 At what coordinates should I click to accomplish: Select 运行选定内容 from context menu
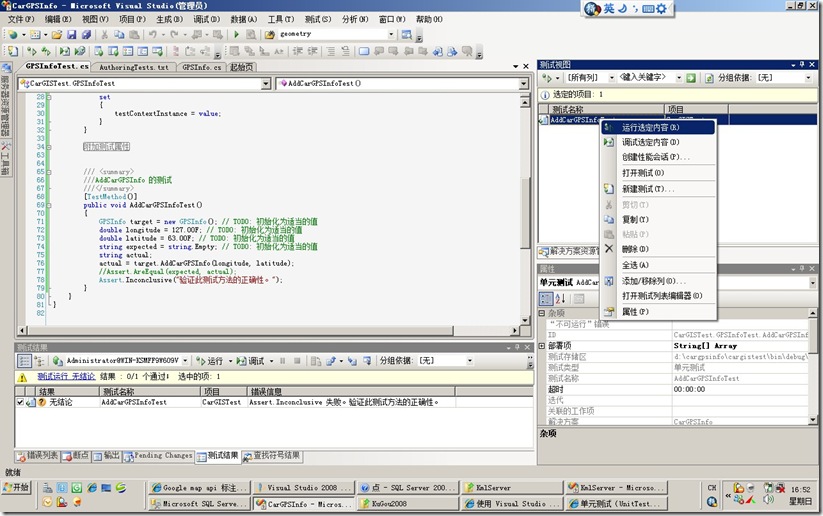[x=650, y=127]
